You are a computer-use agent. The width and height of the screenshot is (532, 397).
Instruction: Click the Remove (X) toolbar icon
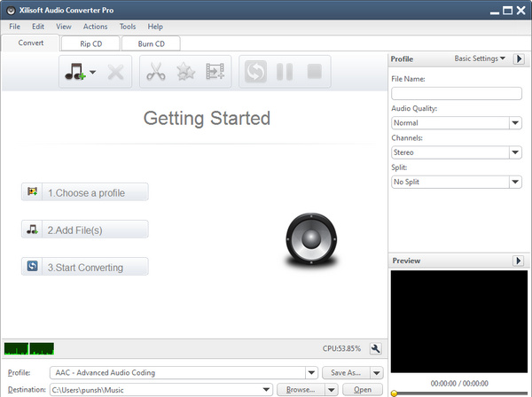115,72
